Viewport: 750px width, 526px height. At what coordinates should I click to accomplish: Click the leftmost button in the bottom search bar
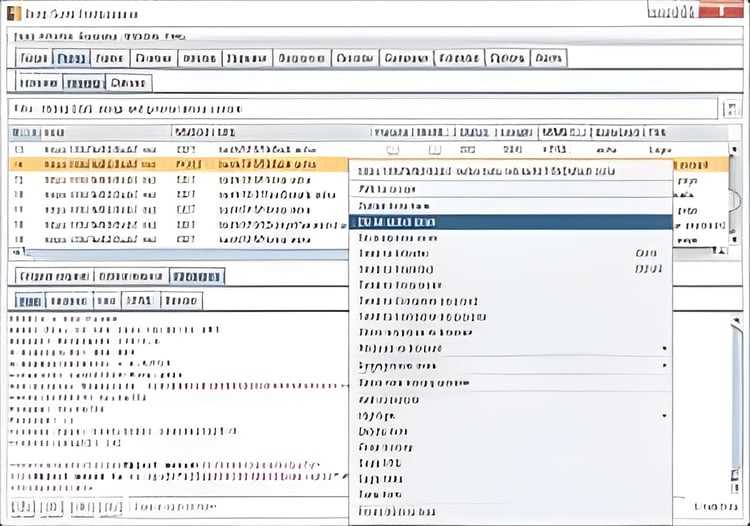[22, 506]
